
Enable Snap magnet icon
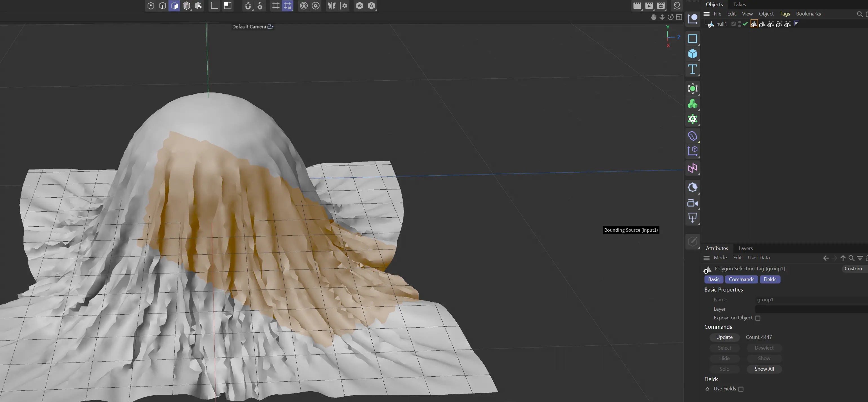pyautogui.click(x=248, y=6)
